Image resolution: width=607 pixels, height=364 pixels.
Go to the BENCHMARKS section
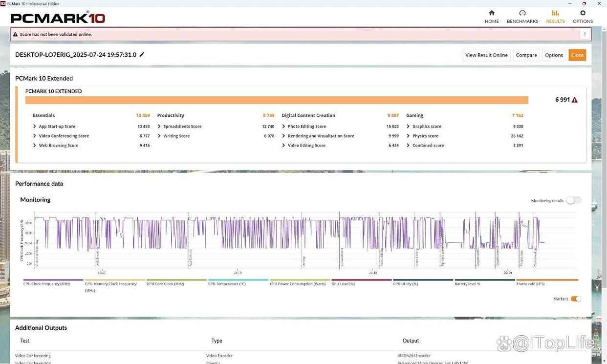tap(522, 17)
